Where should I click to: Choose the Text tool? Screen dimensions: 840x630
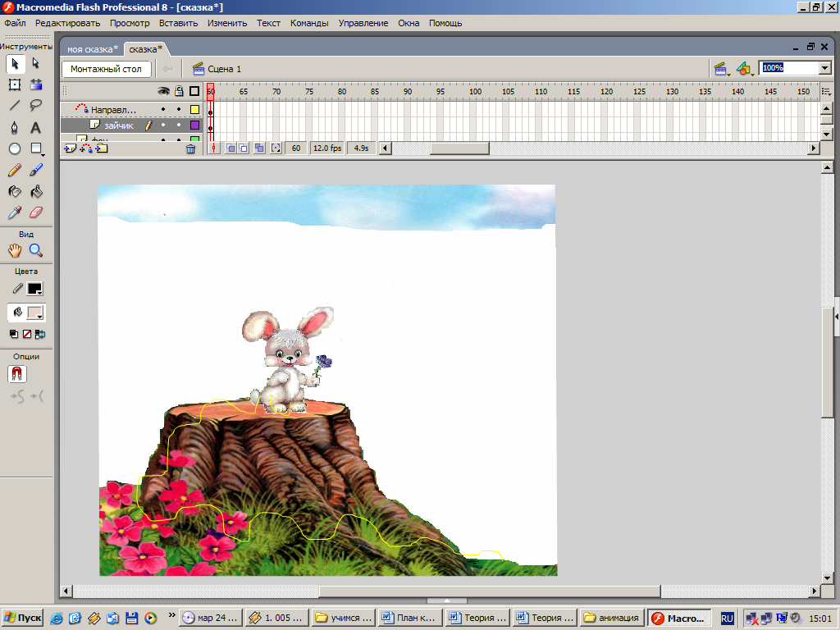click(36, 127)
